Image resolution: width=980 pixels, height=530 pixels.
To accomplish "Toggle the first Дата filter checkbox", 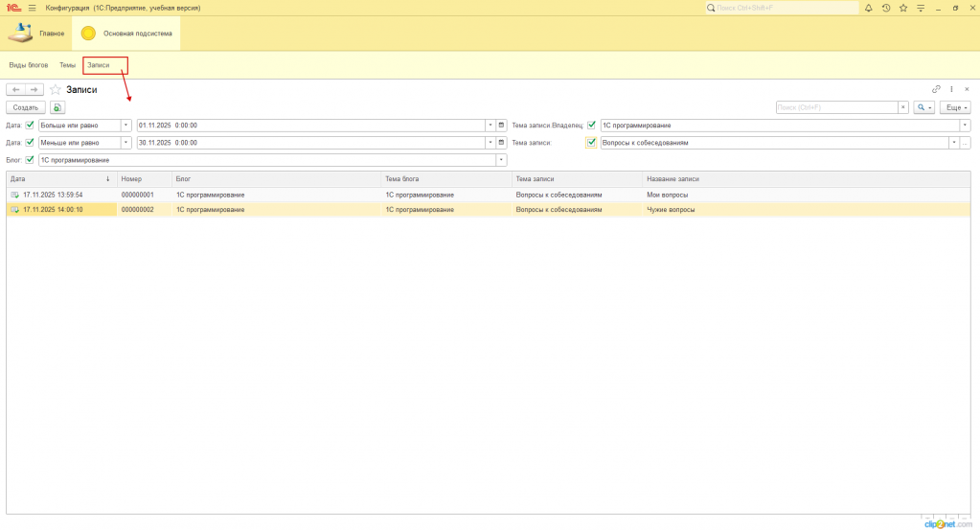I will 30,125.
